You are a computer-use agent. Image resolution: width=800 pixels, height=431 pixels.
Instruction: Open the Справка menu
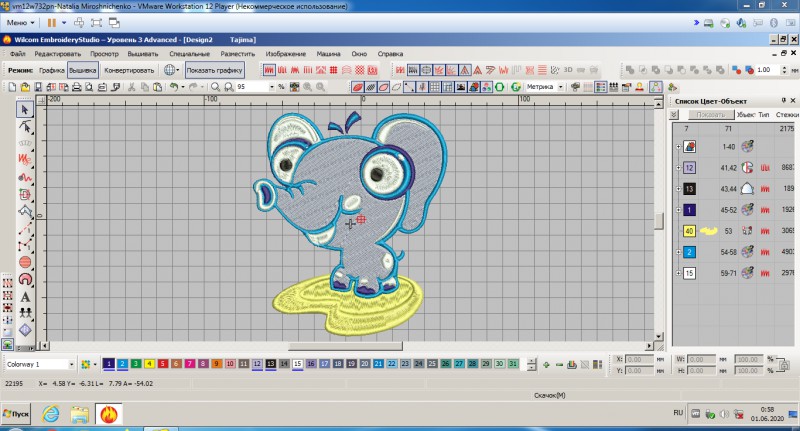click(x=390, y=54)
